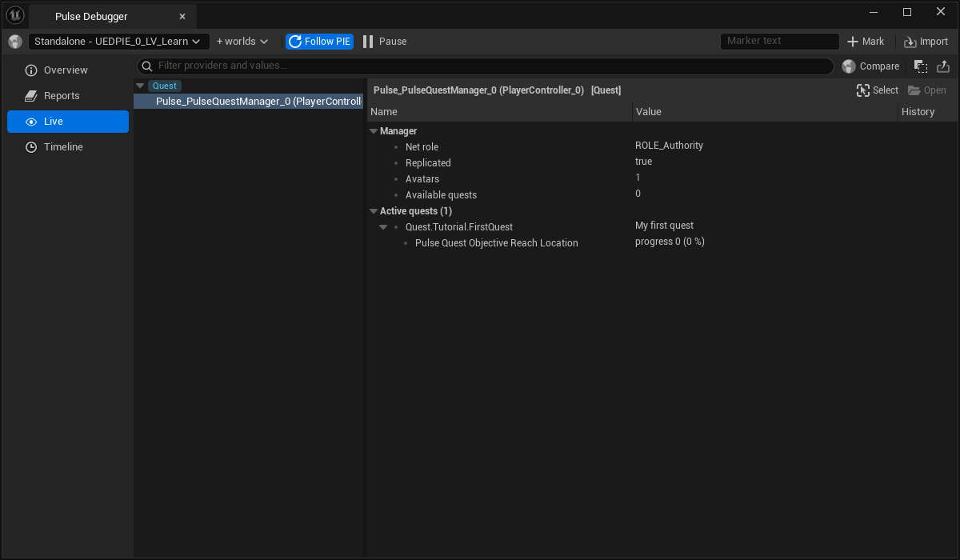Click the details header Pulse_PulseQuestManager_0 title
This screenshot has height=560, width=960.
[x=478, y=90]
